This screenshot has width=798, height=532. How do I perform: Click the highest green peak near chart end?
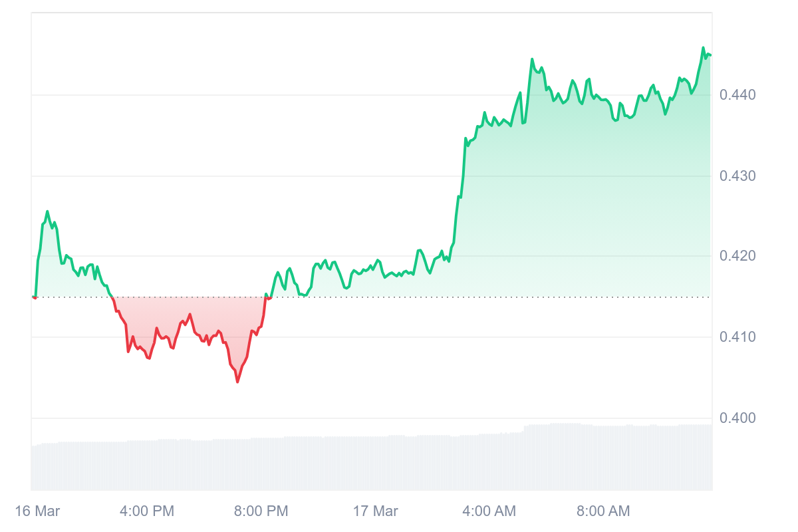click(x=704, y=48)
